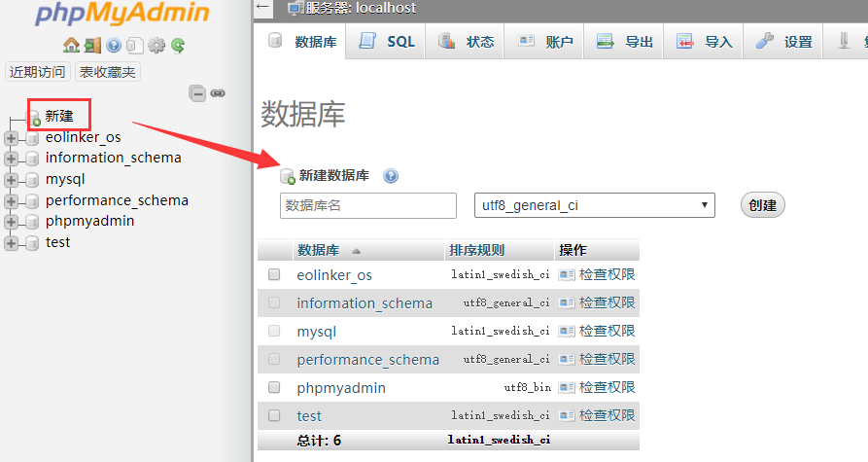Select information_schema in navigation tree

tap(114, 159)
